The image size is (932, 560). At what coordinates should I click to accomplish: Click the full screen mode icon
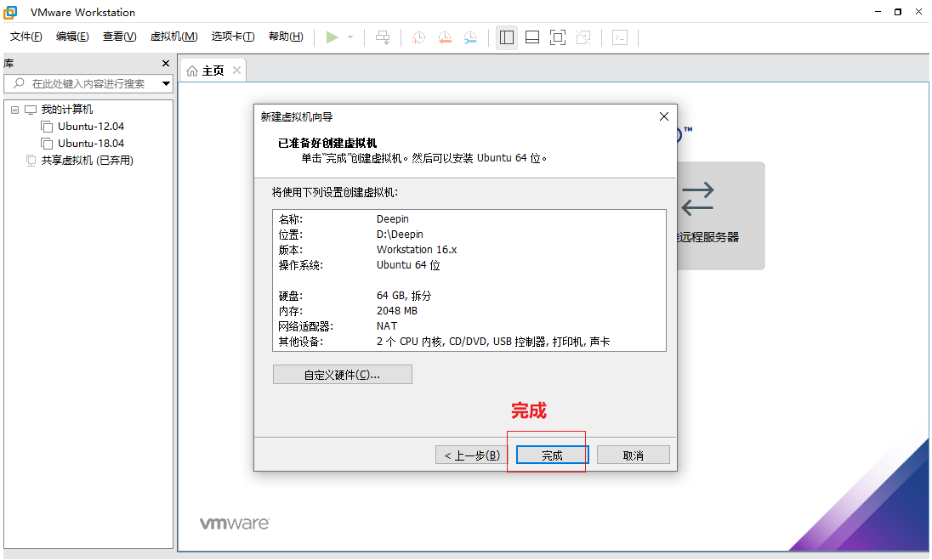558,37
